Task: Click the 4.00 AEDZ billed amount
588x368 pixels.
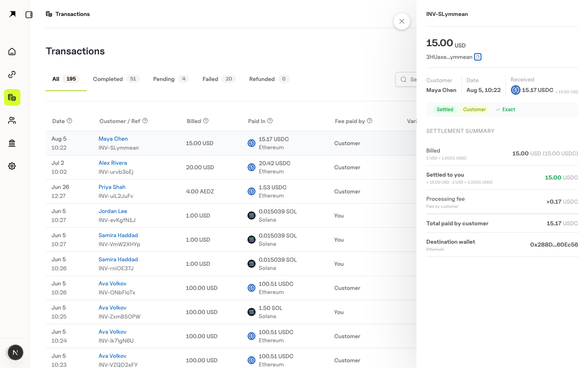Action: click(200, 191)
